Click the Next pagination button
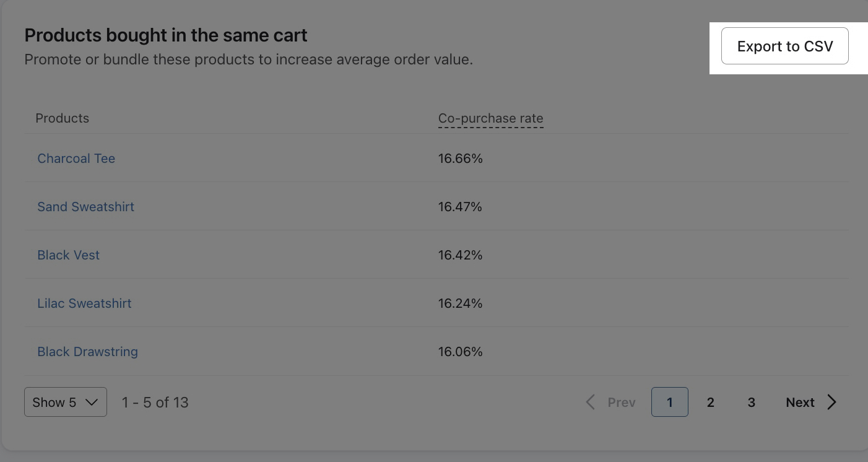Image resolution: width=868 pixels, height=462 pixels. click(x=800, y=403)
